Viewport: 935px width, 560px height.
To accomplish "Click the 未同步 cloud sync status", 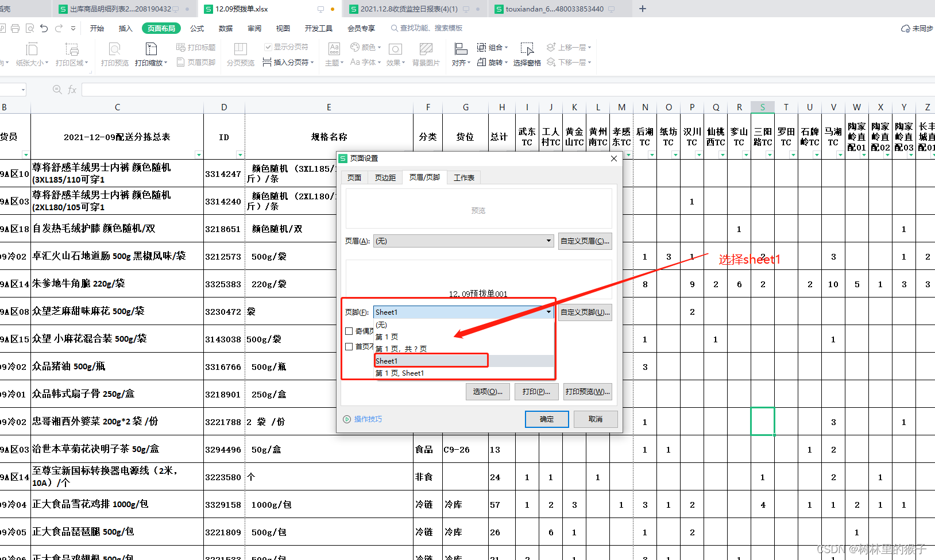I will [917, 28].
